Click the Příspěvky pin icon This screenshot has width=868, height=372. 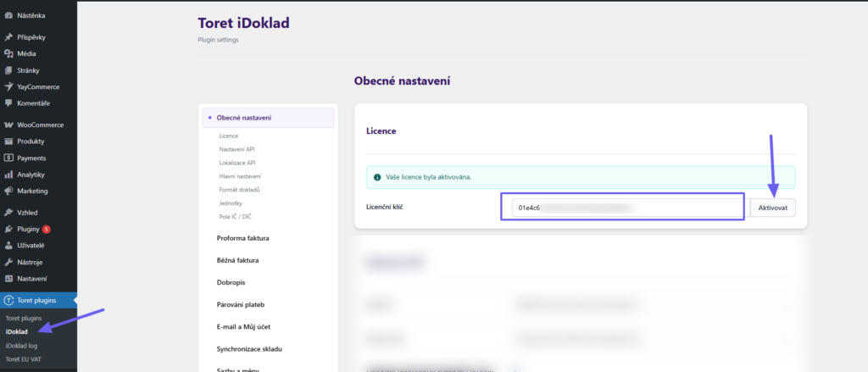tap(8, 37)
